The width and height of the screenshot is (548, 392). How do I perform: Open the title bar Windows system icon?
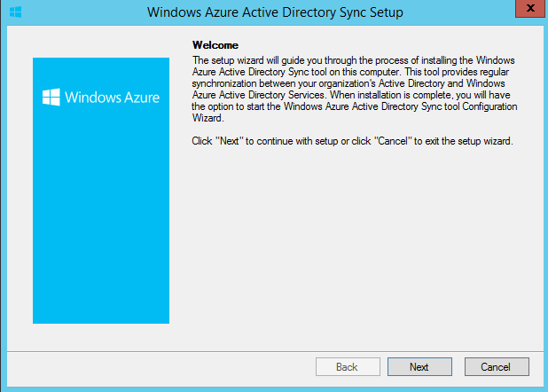15,12
